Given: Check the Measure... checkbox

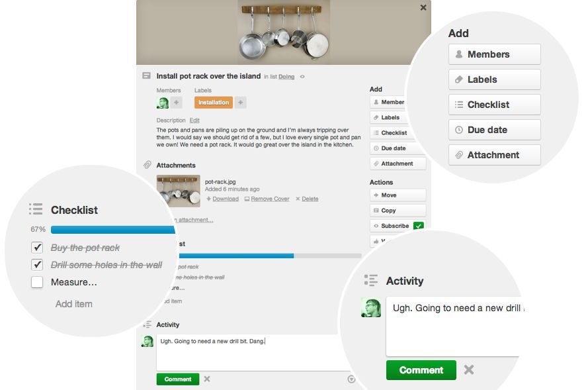Looking at the screenshot, I should tap(37, 282).
